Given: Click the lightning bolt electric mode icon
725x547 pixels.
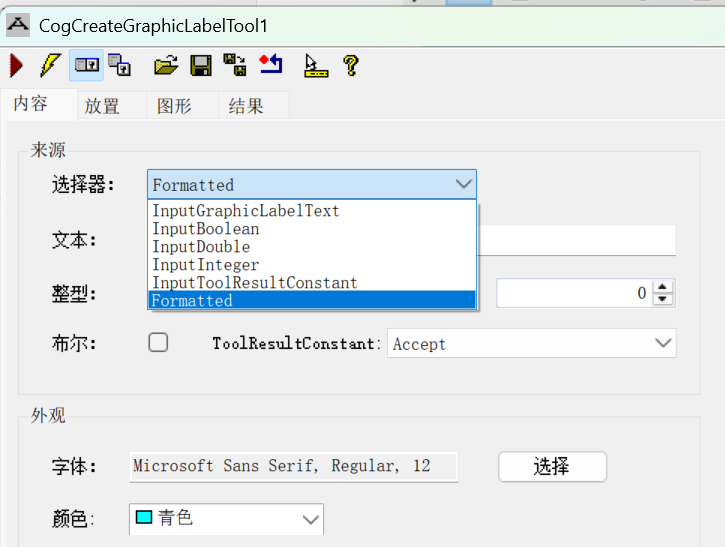Looking at the screenshot, I should [x=50, y=65].
